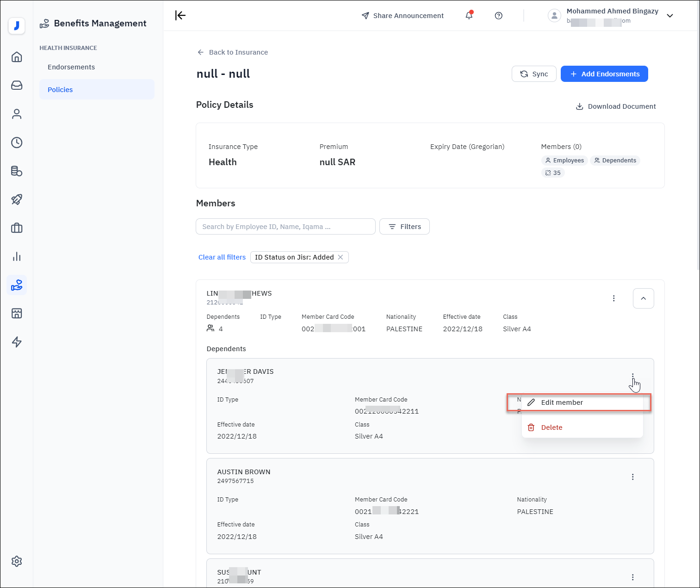The image size is (700, 588).
Task: Click the Home icon in sidebar
Action: 17,57
